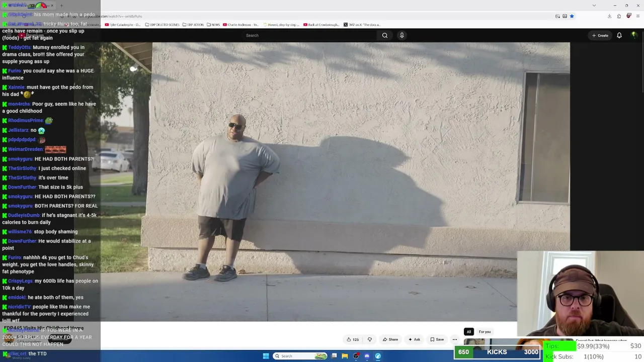This screenshot has height=362, width=644.
Task: Open the NEWS bookmark folder
Action: click(213, 25)
